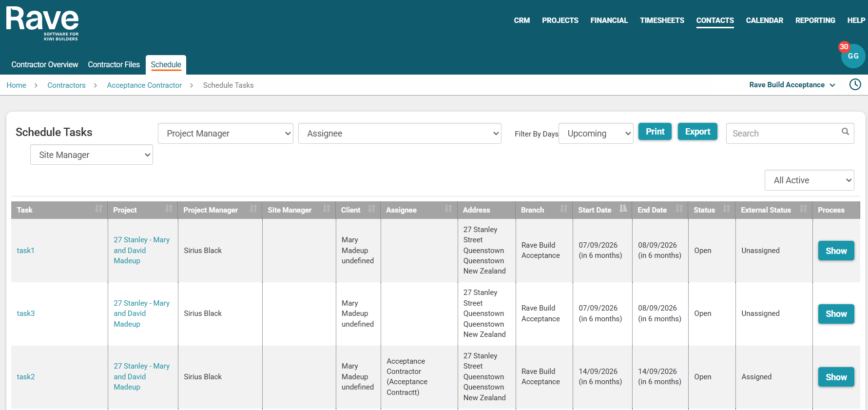Sort table by Task column

[98, 209]
